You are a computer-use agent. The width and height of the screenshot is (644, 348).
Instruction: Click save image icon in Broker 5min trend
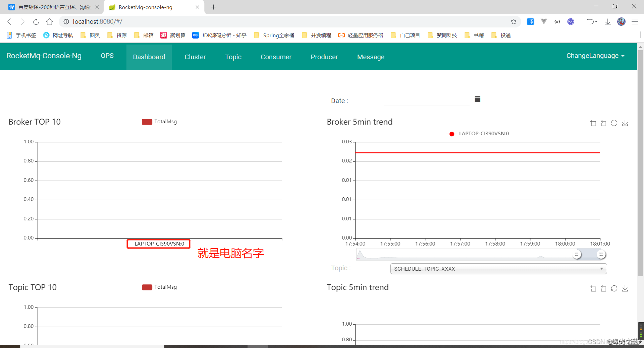pos(625,123)
